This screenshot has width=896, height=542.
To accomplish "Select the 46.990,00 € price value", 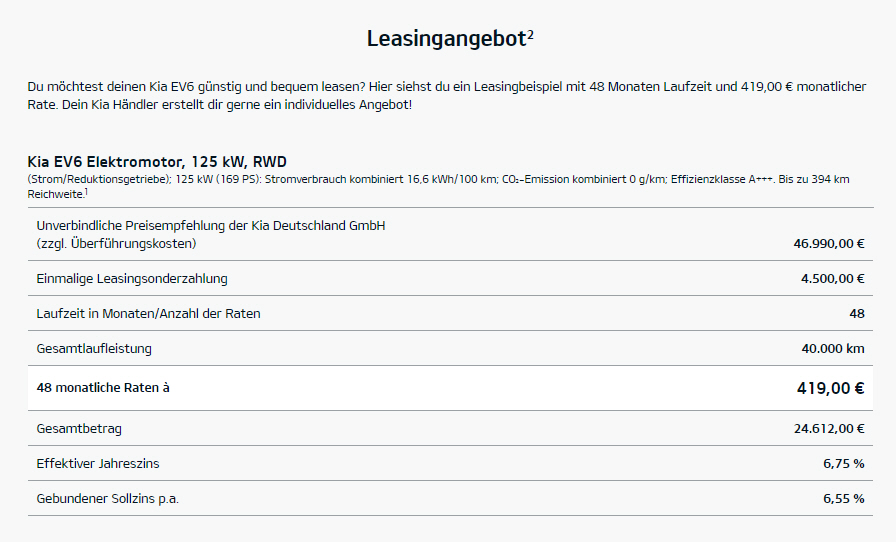I will [828, 243].
